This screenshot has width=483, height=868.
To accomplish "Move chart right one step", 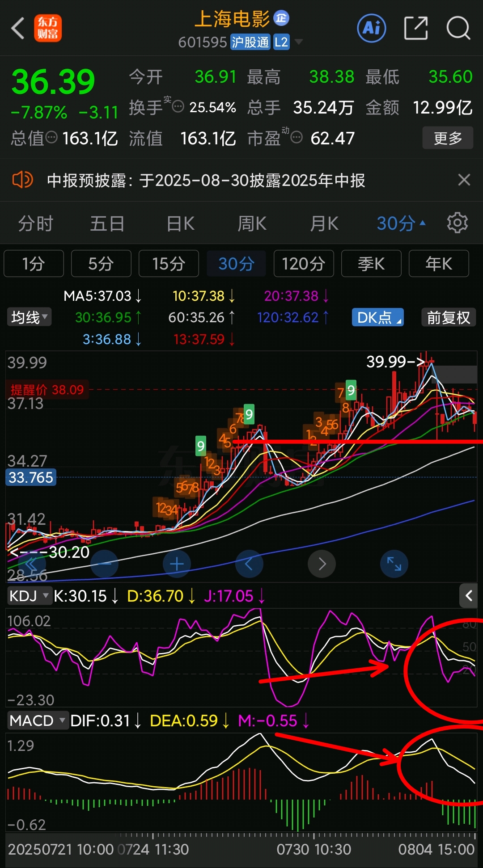I will pos(322,564).
